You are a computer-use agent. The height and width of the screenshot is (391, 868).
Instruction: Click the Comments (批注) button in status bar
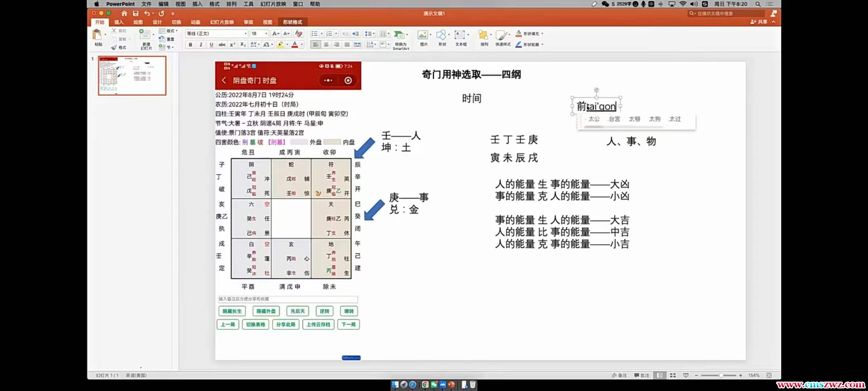pyautogui.click(x=642, y=375)
